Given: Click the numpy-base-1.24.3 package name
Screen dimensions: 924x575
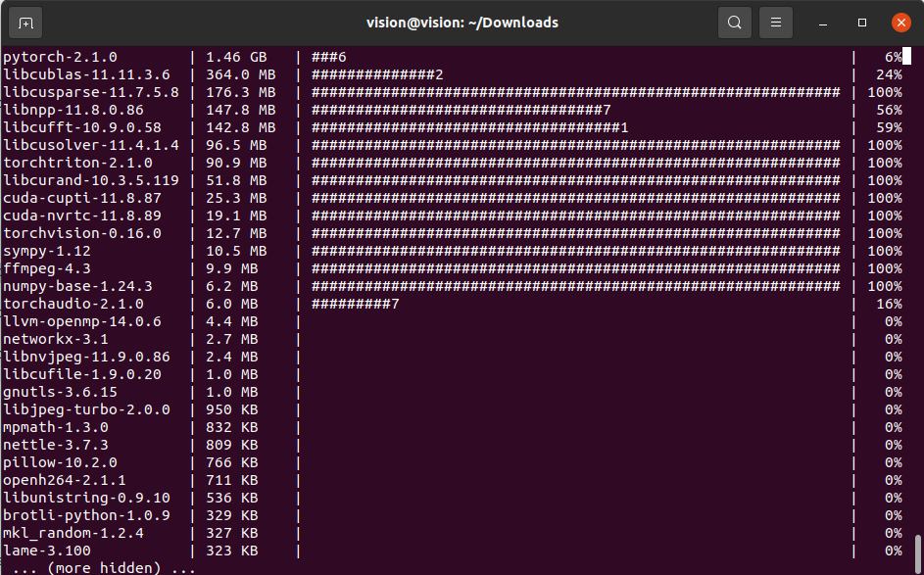Looking at the screenshot, I should pyautogui.click(x=77, y=287).
